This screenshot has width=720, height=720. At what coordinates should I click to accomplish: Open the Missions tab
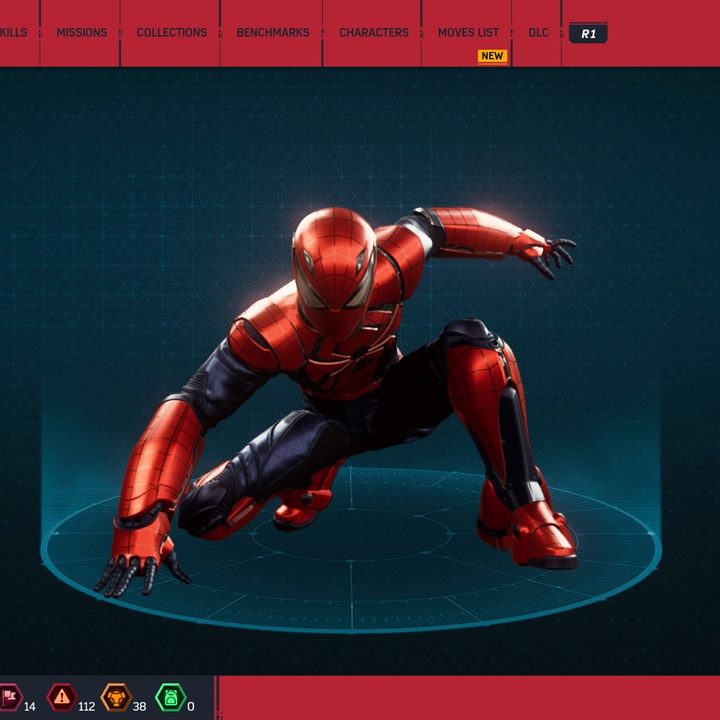(x=82, y=33)
